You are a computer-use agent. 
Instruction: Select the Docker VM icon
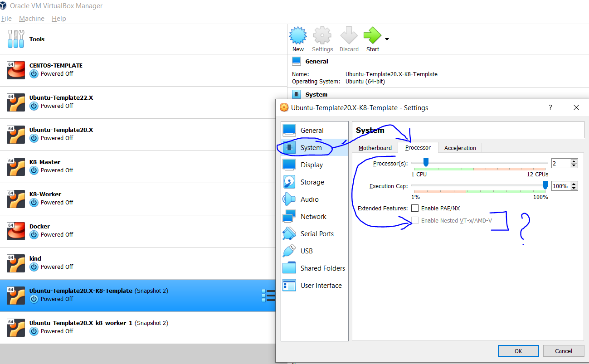[16, 231]
